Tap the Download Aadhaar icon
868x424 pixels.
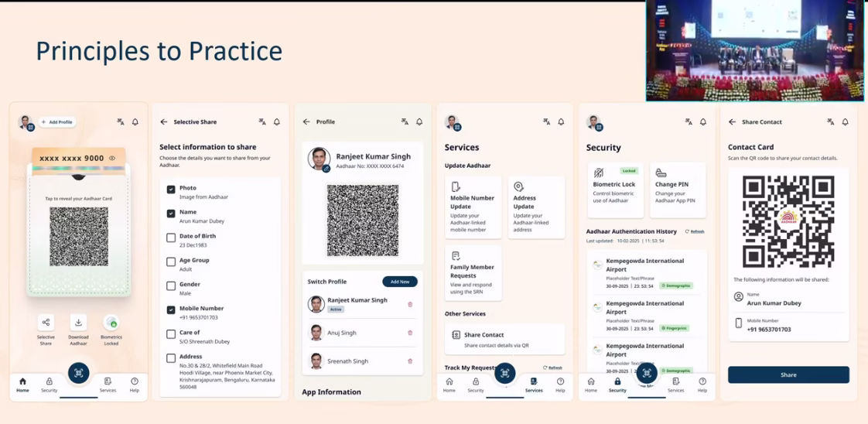(78, 323)
